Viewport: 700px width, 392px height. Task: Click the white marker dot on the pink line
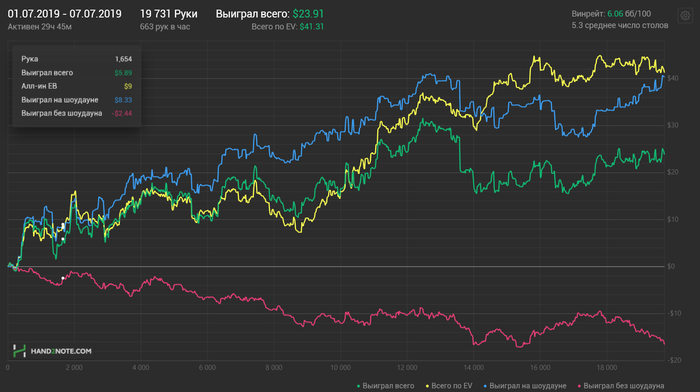63,278
